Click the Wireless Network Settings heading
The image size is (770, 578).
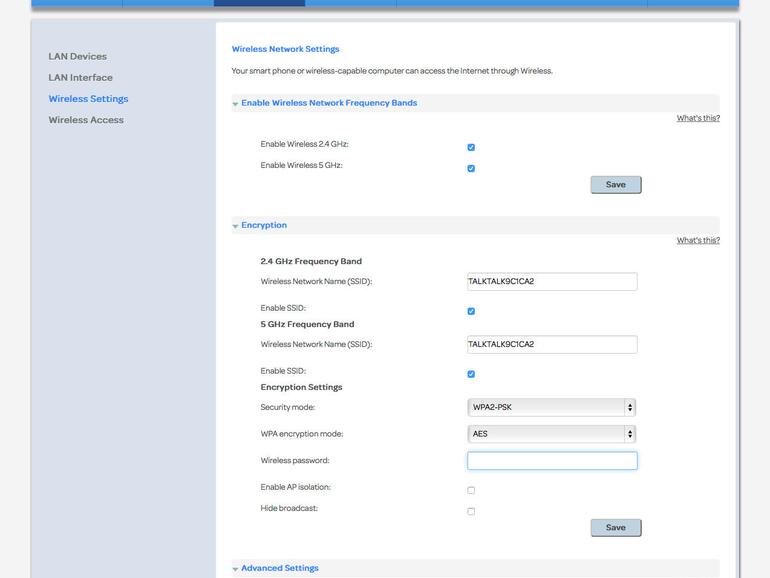tap(285, 49)
